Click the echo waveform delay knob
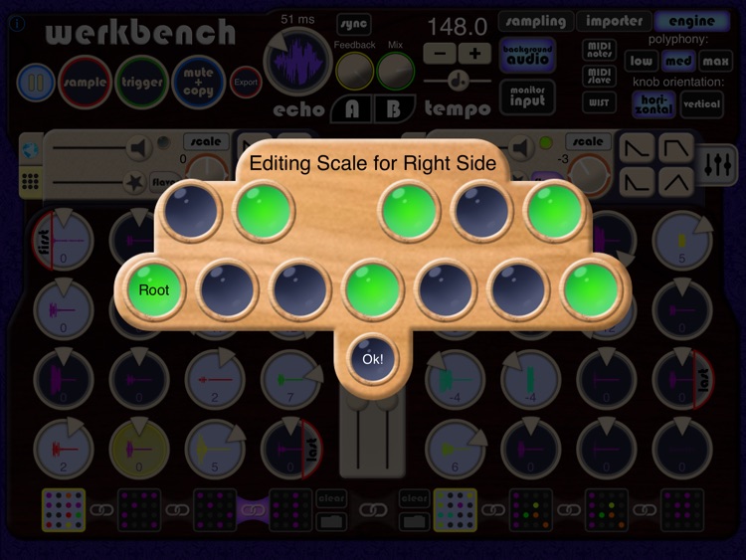This screenshot has height=560, width=746. coord(297,61)
